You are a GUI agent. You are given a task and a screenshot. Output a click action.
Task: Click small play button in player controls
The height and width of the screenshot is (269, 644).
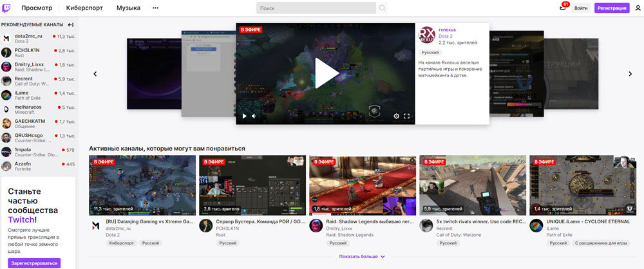coord(244,116)
